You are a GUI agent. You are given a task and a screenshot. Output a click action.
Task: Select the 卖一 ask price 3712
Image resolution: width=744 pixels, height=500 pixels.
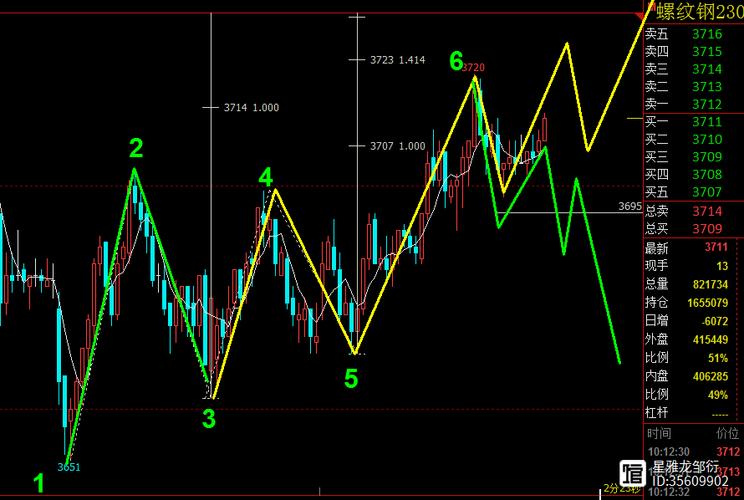[x=707, y=104]
